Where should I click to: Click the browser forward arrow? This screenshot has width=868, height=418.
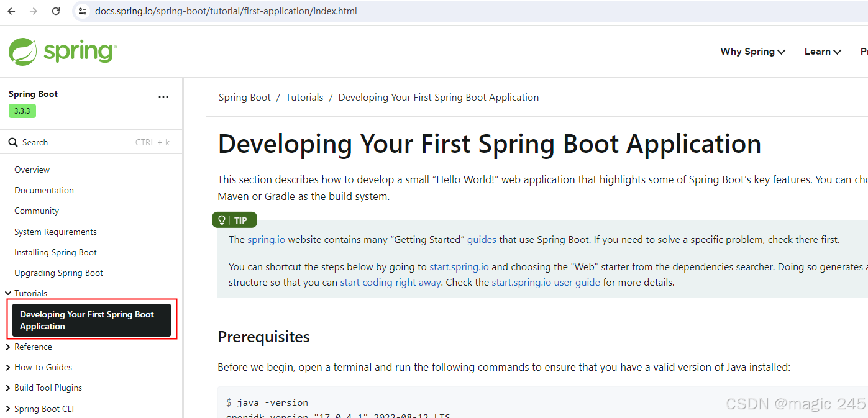pos(34,11)
